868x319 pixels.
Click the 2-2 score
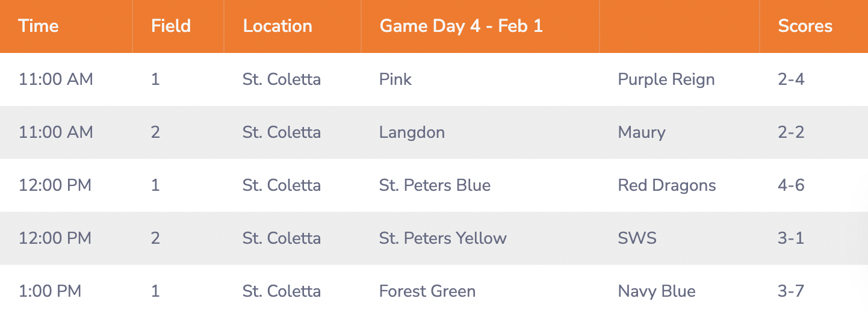click(791, 132)
